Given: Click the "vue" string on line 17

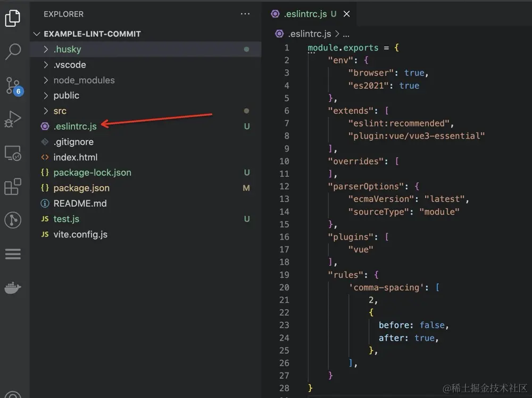Looking at the screenshot, I should pyautogui.click(x=361, y=250).
